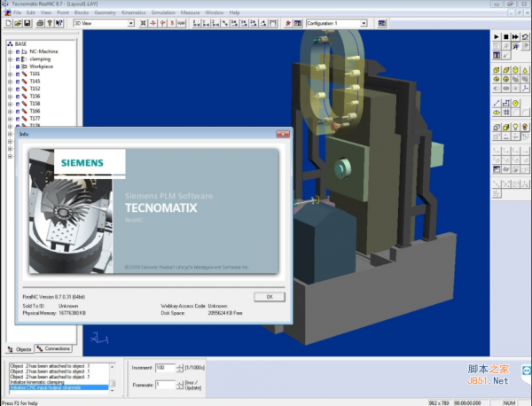Click the open folder icon
The height and width of the screenshot is (406, 532).
[x=18, y=23]
